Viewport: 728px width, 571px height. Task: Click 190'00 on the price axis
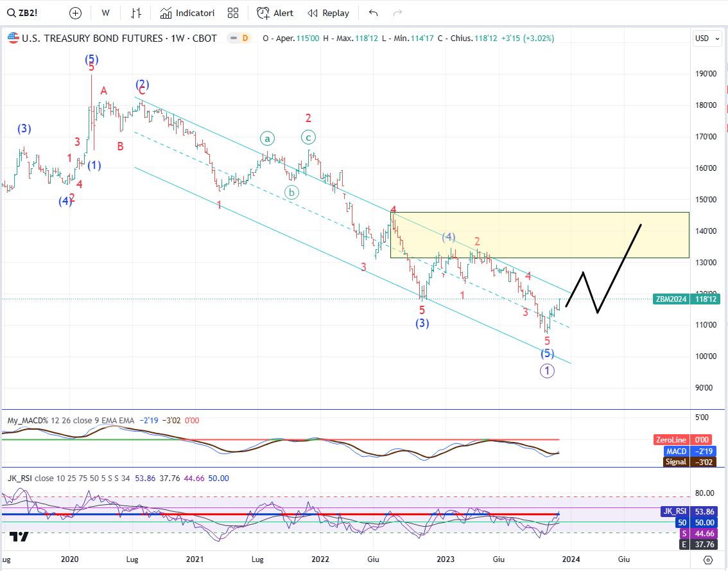coord(706,73)
